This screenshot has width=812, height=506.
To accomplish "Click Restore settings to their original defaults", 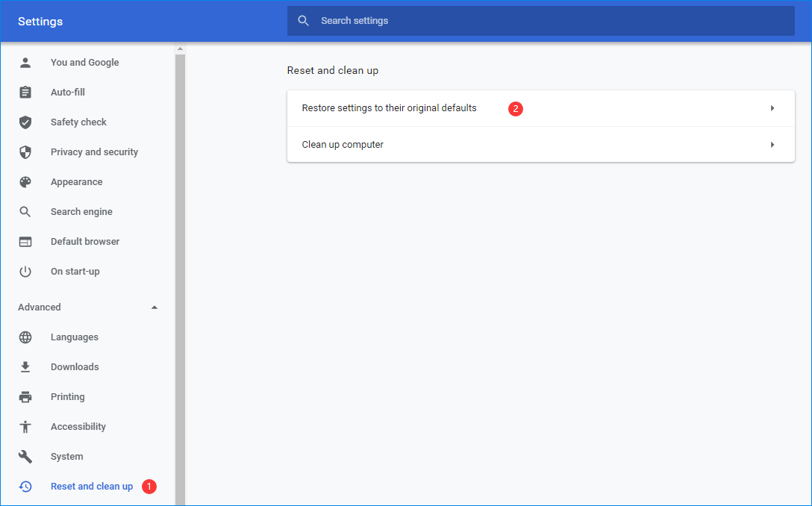I will coord(389,108).
